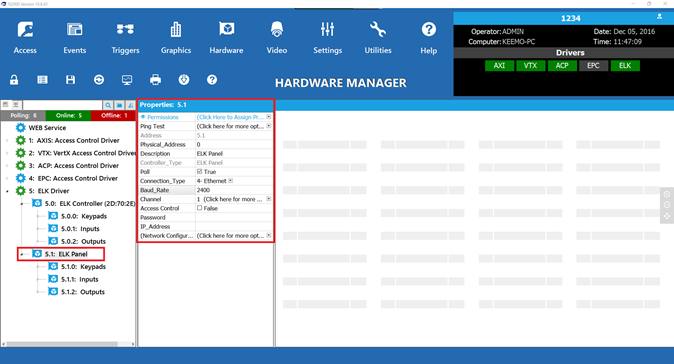Open the Access module

point(25,38)
